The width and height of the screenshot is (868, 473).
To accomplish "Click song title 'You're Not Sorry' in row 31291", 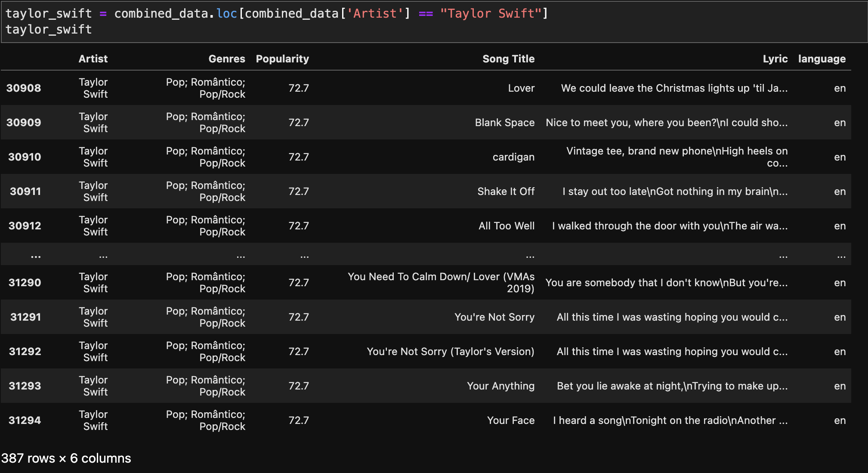I will coord(494,317).
